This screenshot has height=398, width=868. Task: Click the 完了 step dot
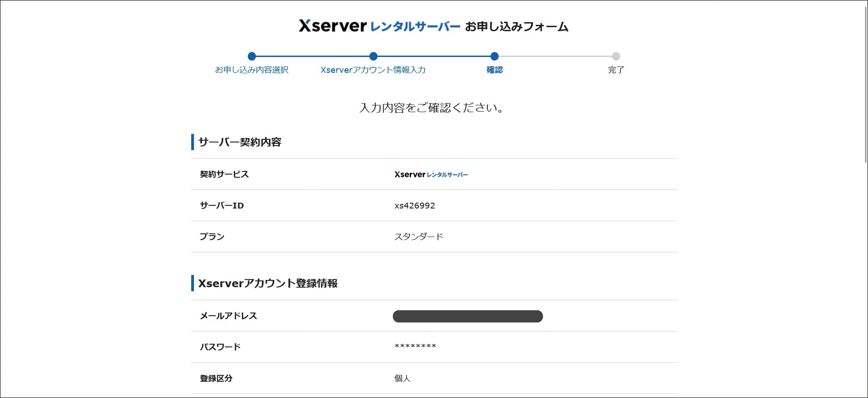pyautogui.click(x=616, y=56)
